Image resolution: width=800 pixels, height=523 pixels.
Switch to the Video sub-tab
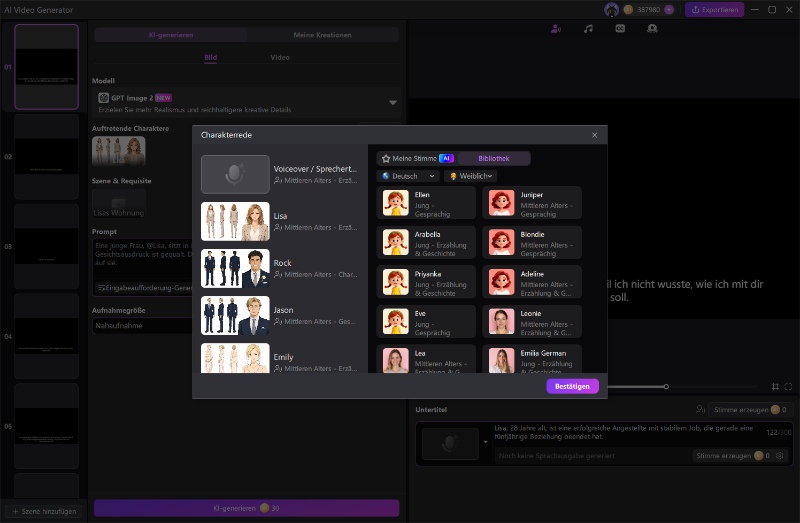point(280,58)
